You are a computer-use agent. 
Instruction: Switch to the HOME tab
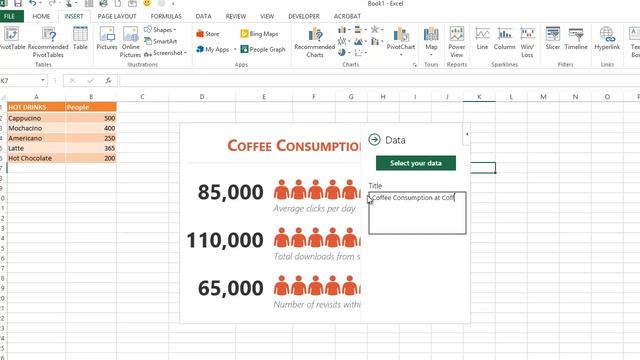click(x=41, y=16)
